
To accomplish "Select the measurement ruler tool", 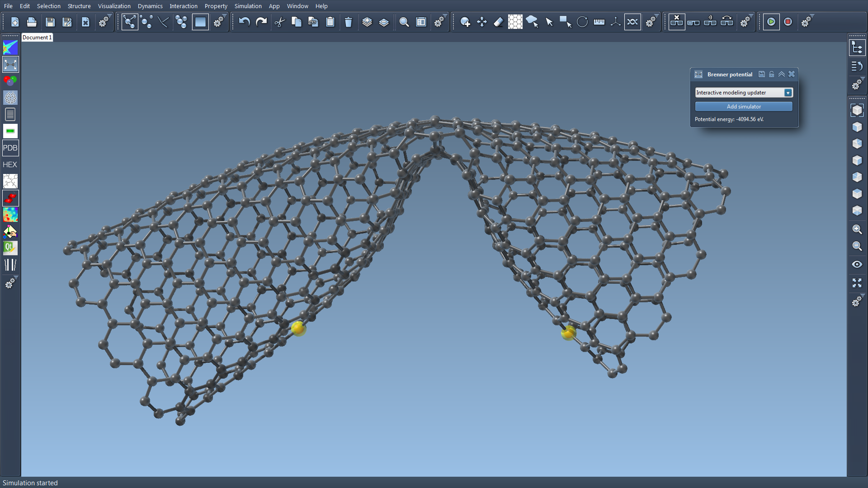I will (599, 22).
